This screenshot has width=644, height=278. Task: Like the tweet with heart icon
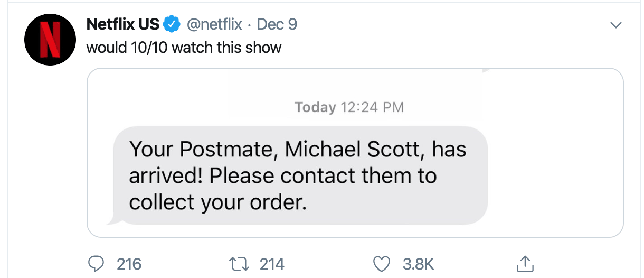pos(381,263)
